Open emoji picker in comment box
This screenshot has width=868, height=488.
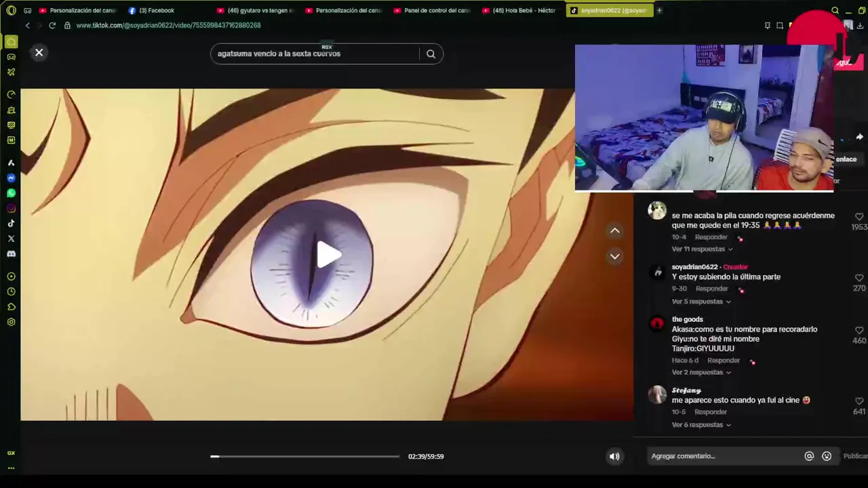[x=827, y=456]
